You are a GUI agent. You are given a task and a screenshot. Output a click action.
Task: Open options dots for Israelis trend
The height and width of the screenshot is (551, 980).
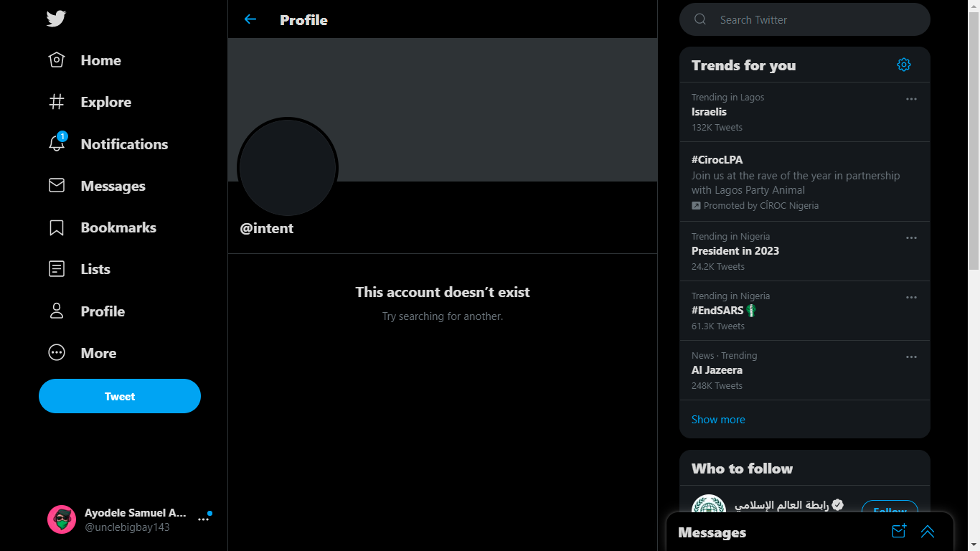(911, 99)
